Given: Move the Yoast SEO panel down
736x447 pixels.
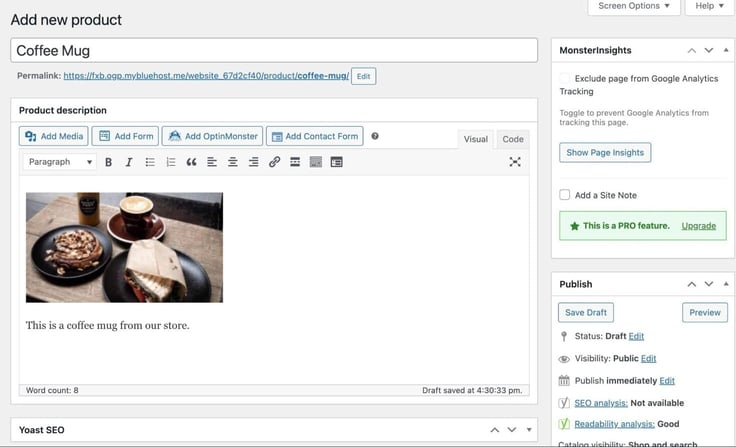Looking at the screenshot, I should click(x=512, y=430).
